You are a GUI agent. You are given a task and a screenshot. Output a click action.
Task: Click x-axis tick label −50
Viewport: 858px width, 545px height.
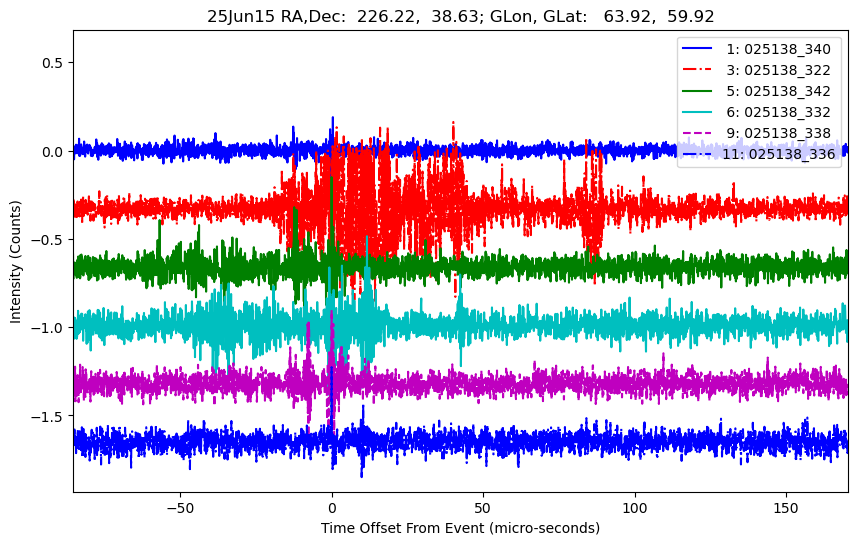point(181,508)
